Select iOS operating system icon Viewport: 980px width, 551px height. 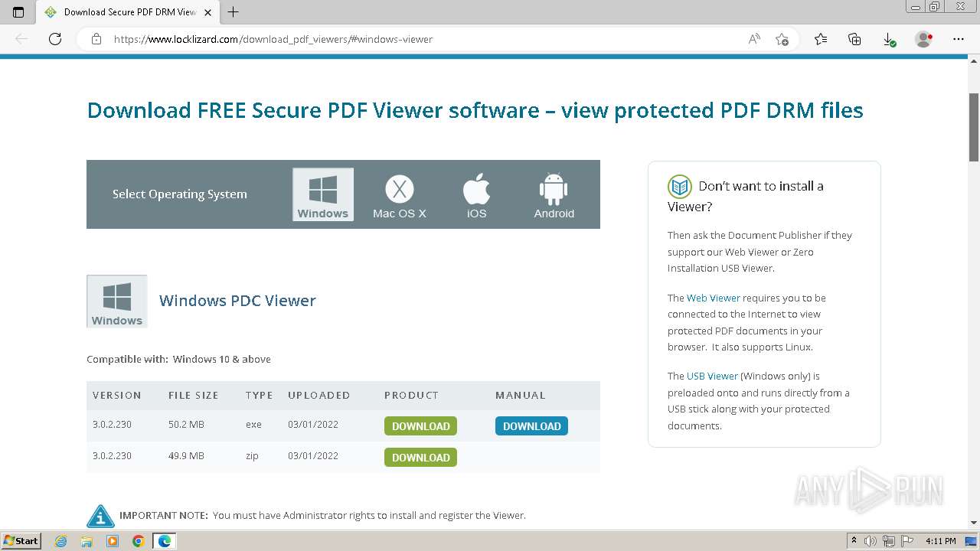tap(476, 196)
